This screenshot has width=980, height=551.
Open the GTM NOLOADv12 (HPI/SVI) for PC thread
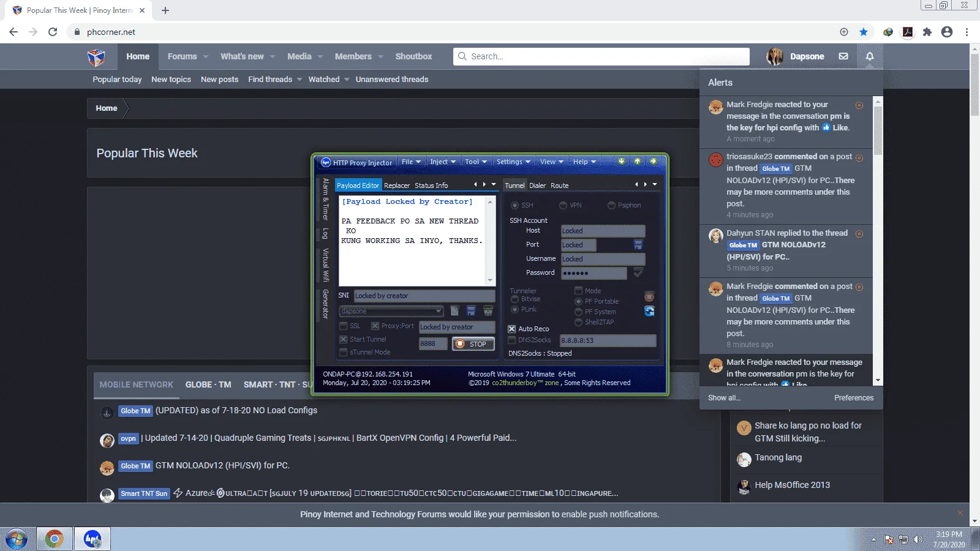222,465
